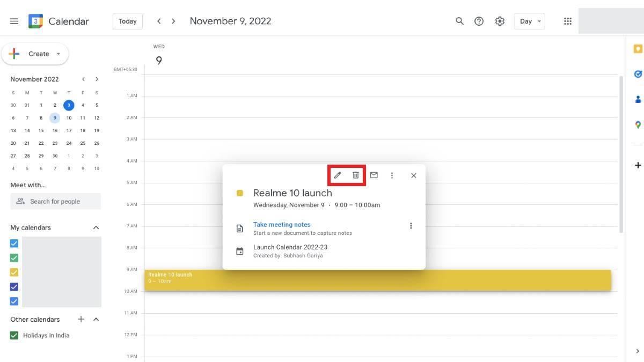Select November 16 in mini calendar
Image resolution: width=644 pixels, height=362 pixels.
pos(55,130)
